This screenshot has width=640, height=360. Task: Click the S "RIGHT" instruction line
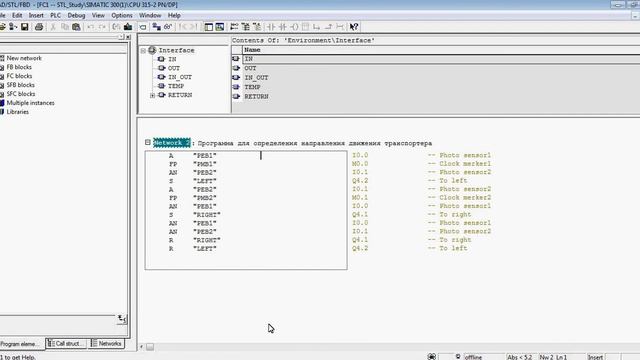[x=195, y=215]
